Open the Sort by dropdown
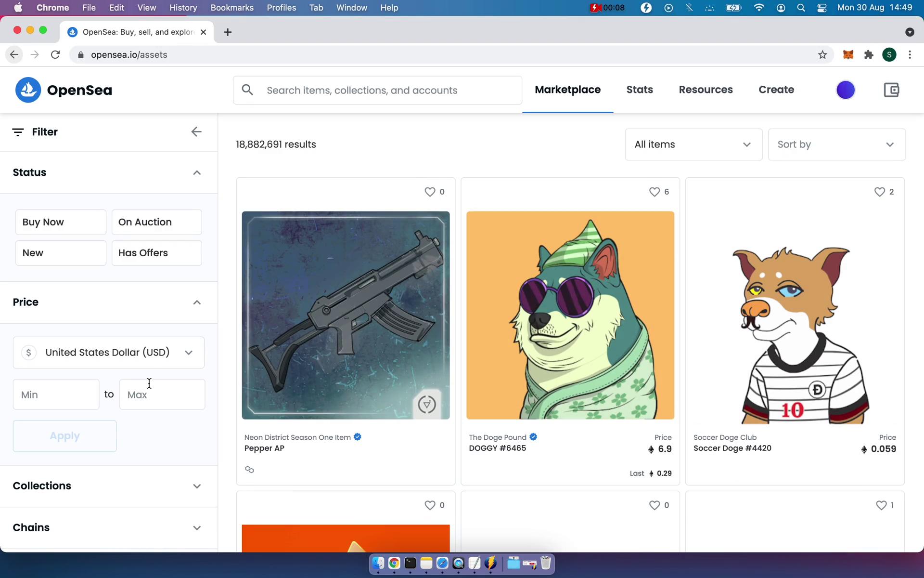 pos(836,144)
